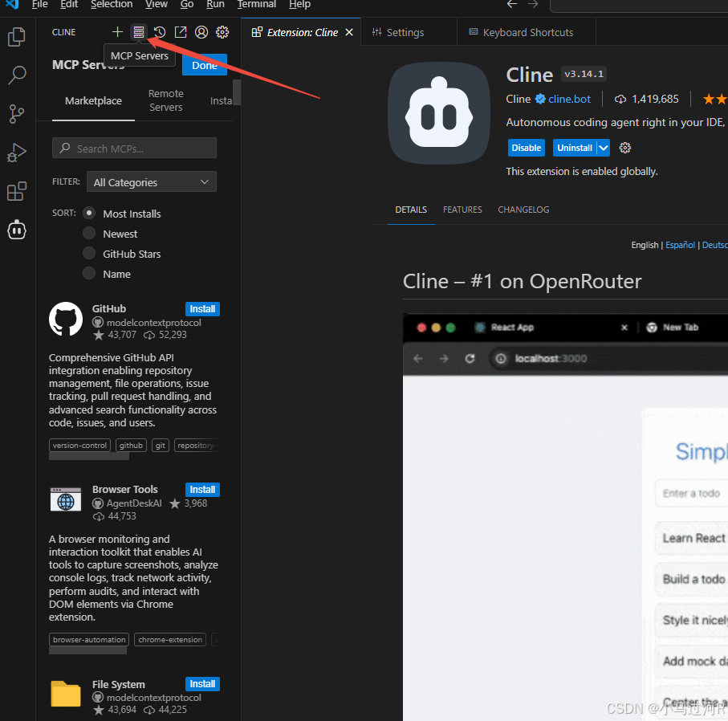The image size is (728, 721).
Task: Click the Done button
Action: pyautogui.click(x=205, y=65)
